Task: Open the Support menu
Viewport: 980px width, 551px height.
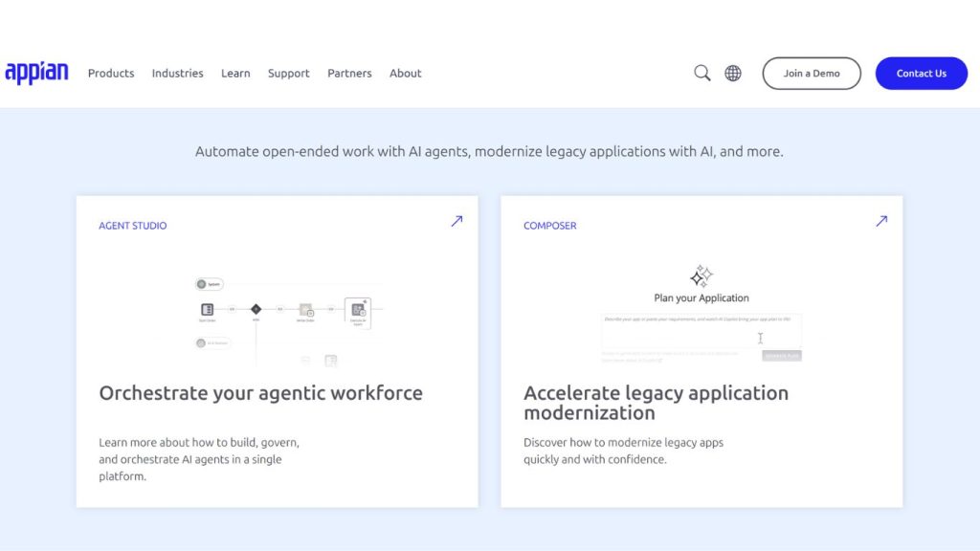Action: [288, 74]
